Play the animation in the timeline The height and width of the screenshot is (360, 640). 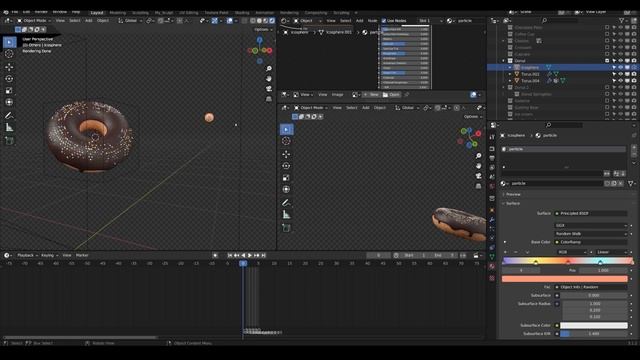(x=250, y=256)
